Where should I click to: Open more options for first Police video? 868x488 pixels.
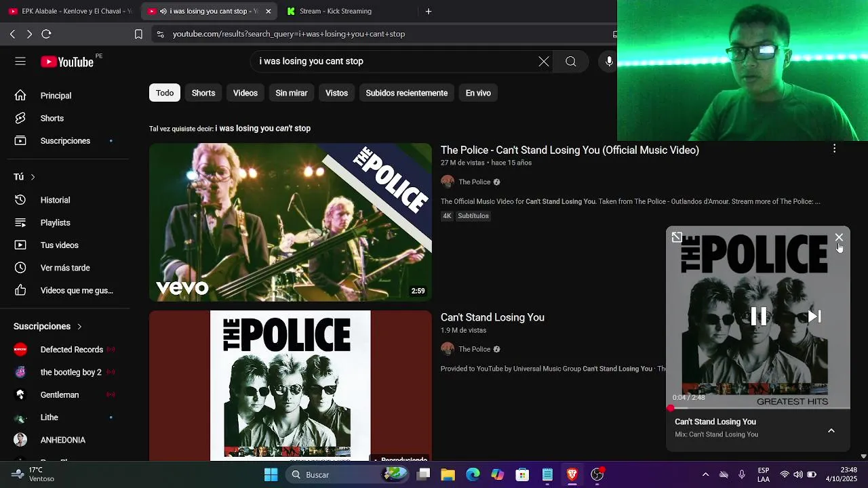point(834,148)
